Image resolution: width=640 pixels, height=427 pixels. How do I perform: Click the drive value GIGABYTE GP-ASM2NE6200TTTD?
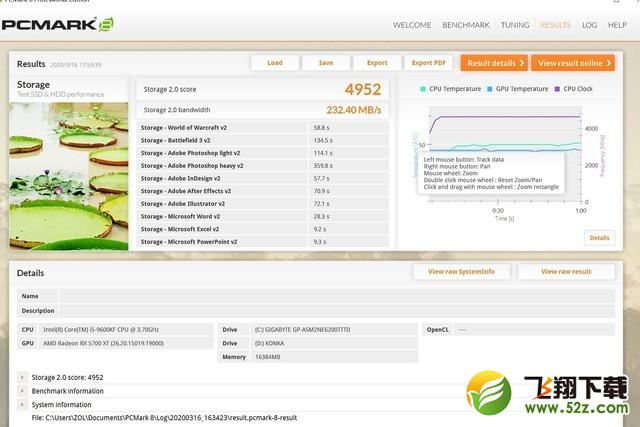point(302,329)
